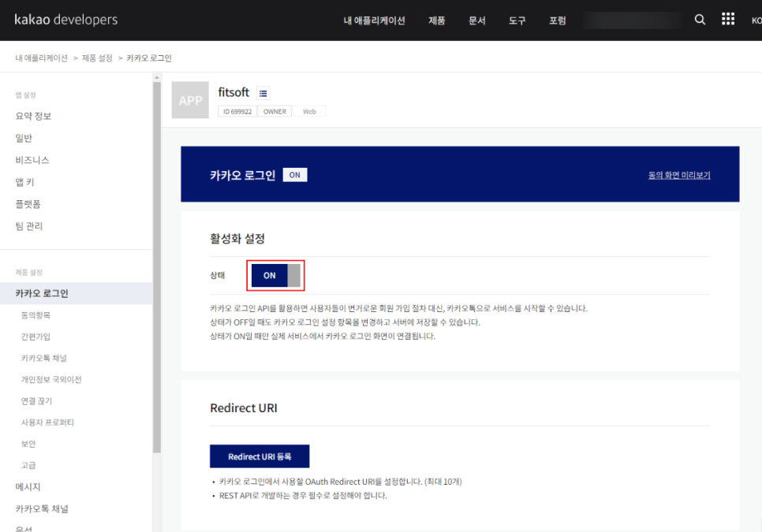The image size is (762, 532).
Task: Click the sidebar vertical scrollbar
Action: (x=156, y=267)
